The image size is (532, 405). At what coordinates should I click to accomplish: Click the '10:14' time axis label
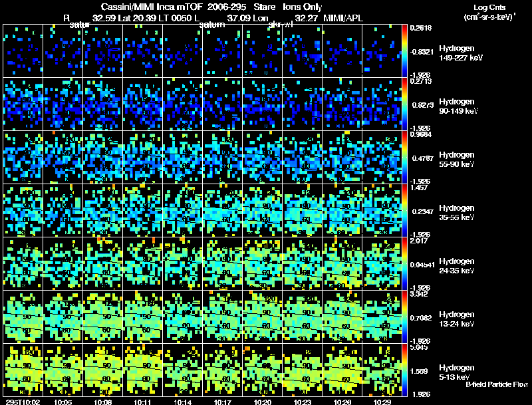(182, 402)
